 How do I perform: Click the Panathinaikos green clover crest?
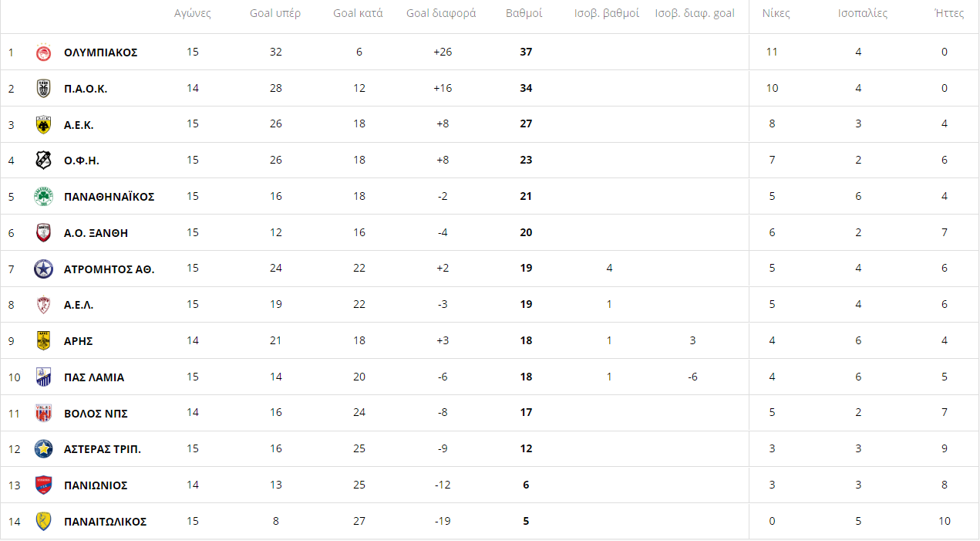click(44, 197)
